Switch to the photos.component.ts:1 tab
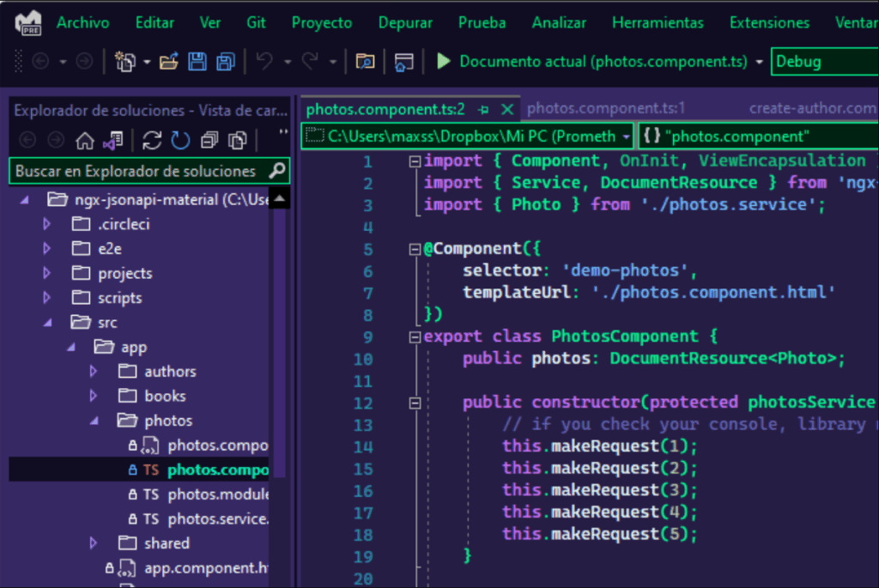The height and width of the screenshot is (588, 879). [x=605, y=108]
